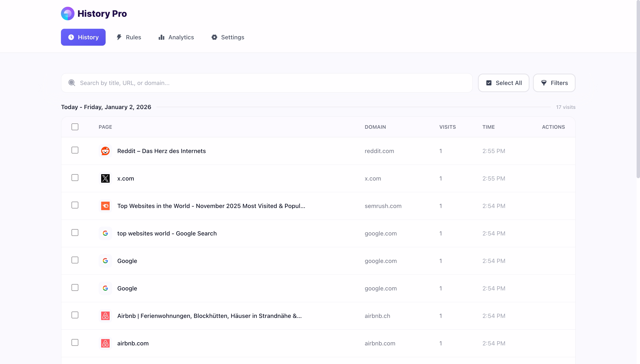
Task: Click the Select All button
Action: click(503, 83)
